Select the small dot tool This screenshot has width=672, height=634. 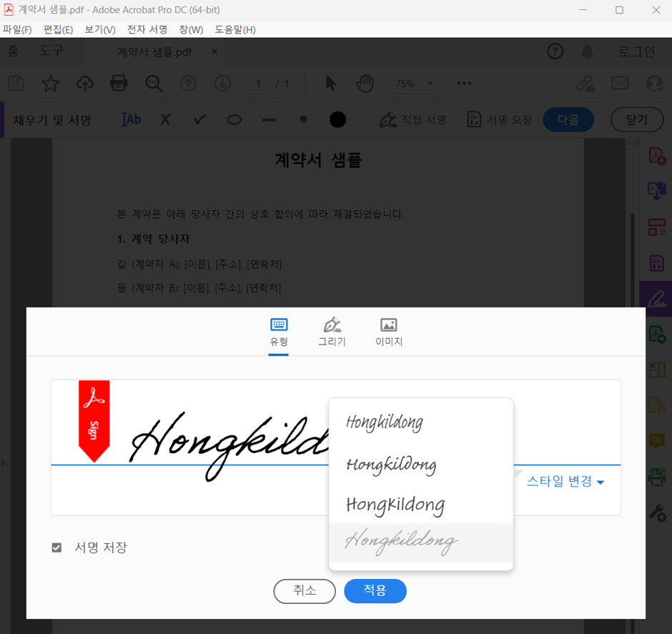(303, 119)
